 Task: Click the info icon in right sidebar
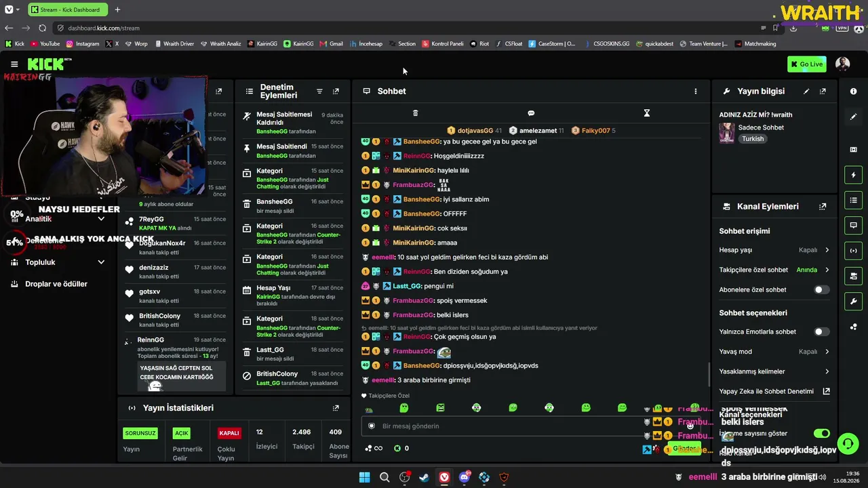tap(853, 91)
